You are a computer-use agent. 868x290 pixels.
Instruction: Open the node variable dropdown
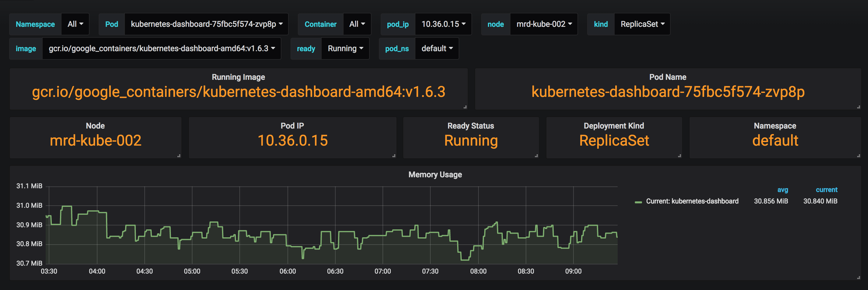544,24
